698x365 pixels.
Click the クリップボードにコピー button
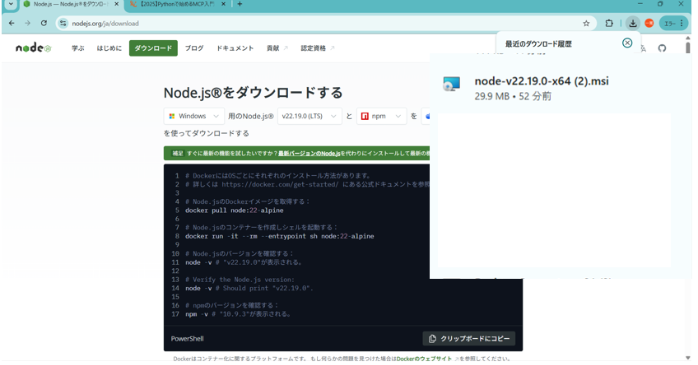click(469, 339)
